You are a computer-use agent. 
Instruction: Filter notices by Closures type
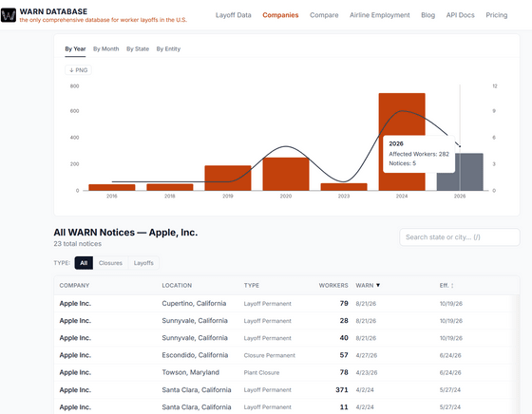110,263
